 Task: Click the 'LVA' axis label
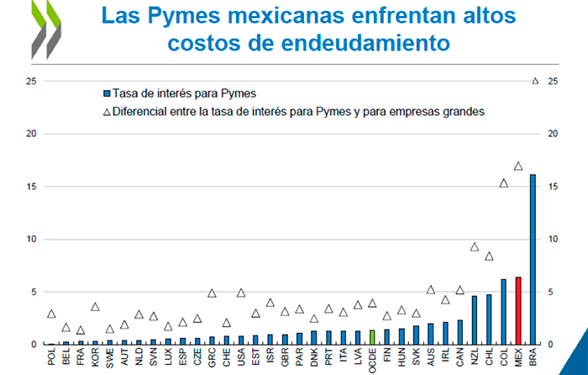click(x=358, y=357)
